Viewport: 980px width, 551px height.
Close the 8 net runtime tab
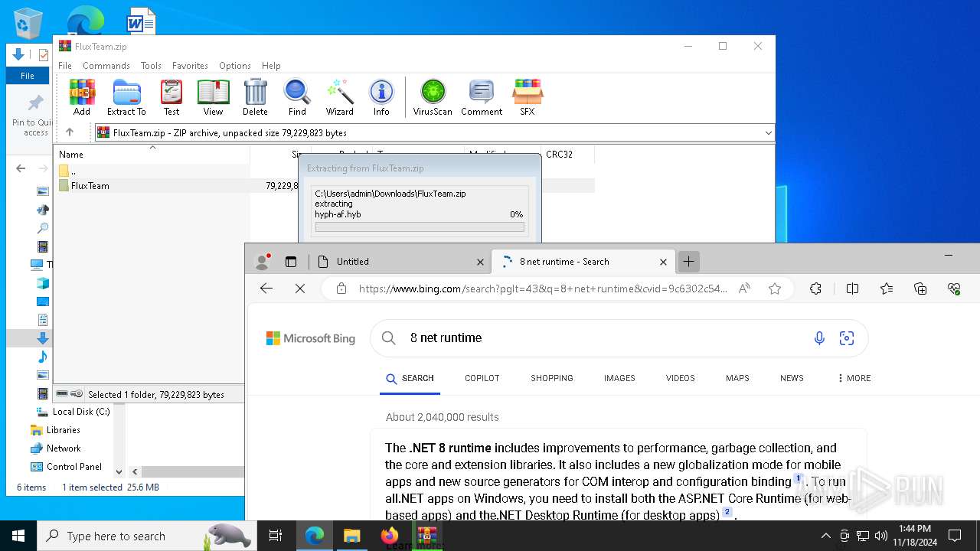coord(663,262)
